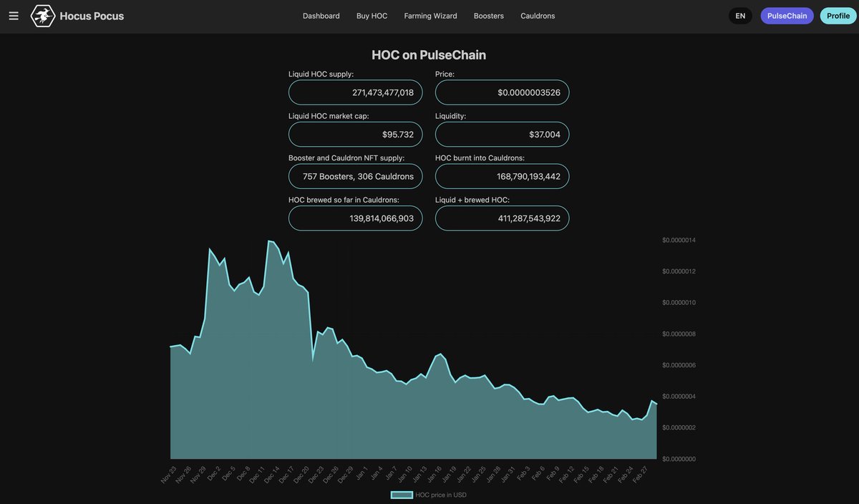Screen dimensions: 859x504
Task: Click the Booster and Cauldron NFT supply label
Action: coord(346,157)
